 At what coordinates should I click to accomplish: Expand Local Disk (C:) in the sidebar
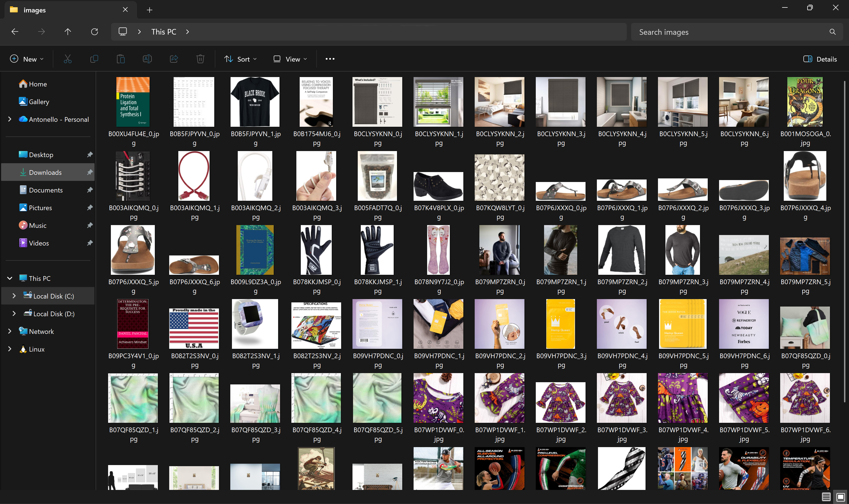point(14,296)
